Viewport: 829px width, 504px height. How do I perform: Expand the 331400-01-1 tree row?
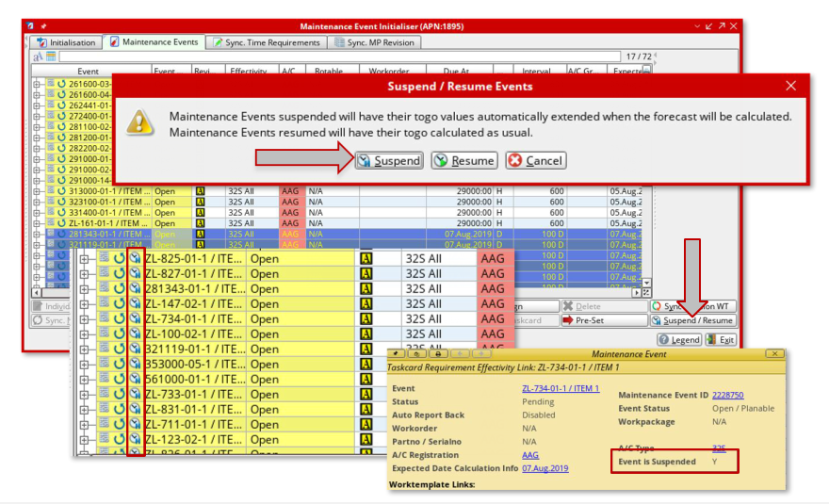(x=37, y=213)
